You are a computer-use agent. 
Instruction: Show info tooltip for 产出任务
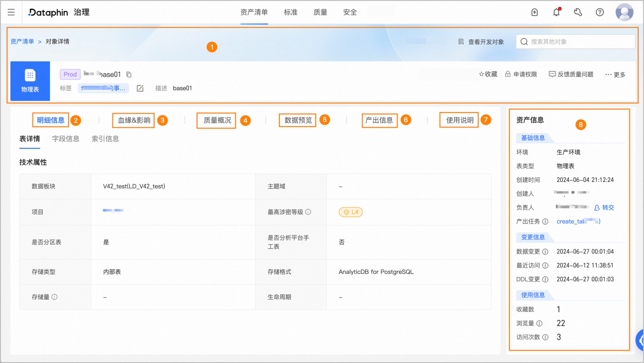[545, 222]
